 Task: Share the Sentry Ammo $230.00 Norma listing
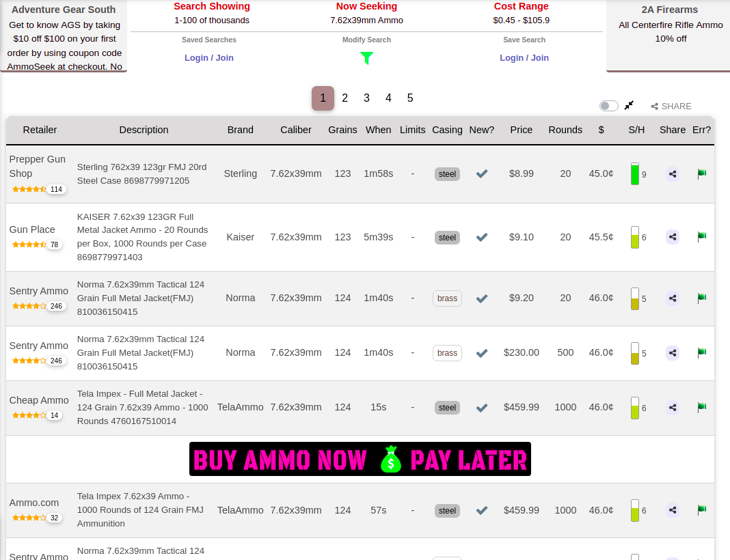pos(673,353)
